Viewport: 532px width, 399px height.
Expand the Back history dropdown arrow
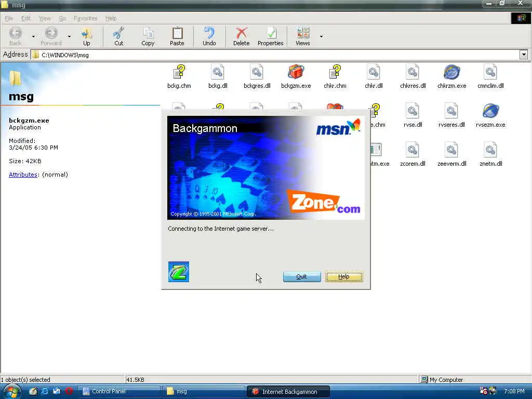click(x=33, y=36)
